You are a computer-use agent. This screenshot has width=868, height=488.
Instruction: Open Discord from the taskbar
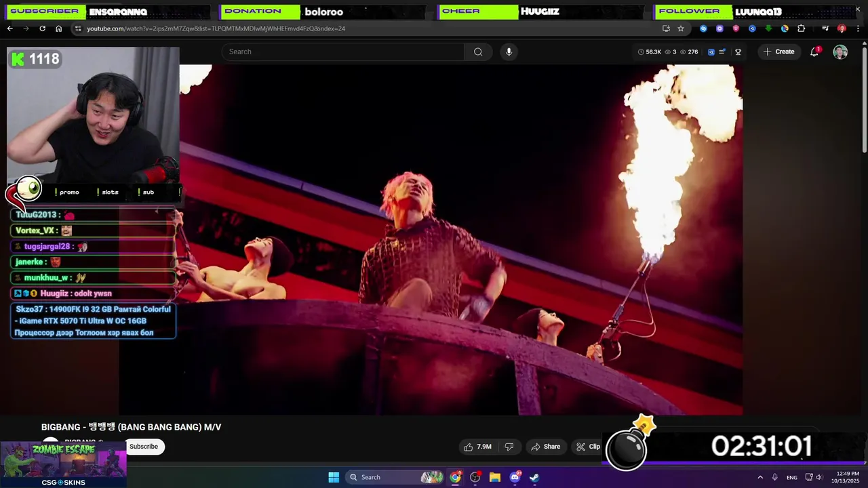(515, 477)
